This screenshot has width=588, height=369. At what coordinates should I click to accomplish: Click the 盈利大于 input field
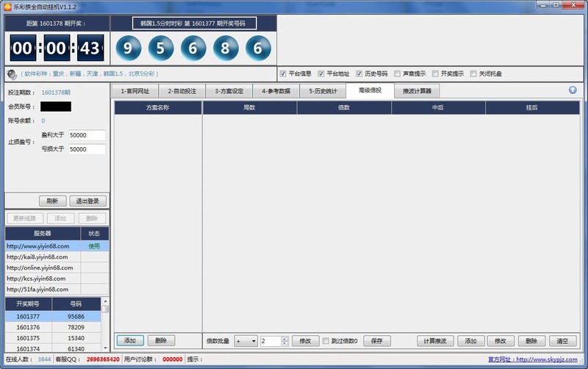(x=87, y=135)
